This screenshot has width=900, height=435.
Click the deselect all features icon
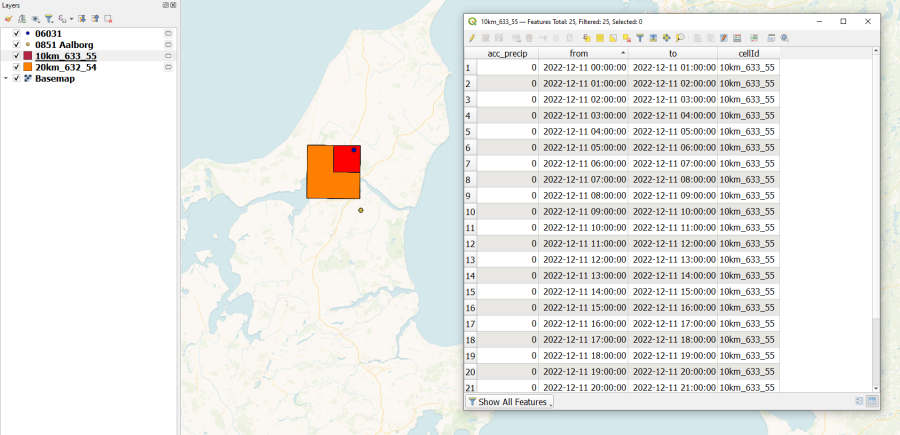coord(626,38)
